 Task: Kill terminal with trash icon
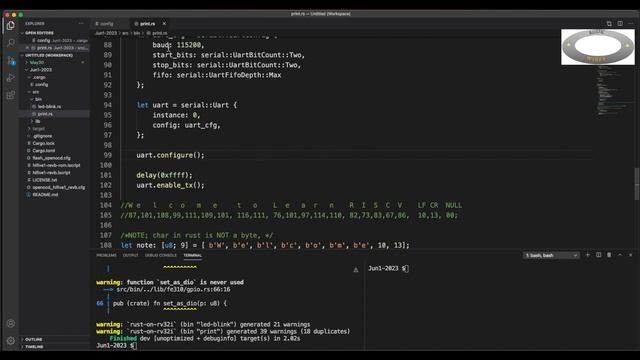[609, 255]
